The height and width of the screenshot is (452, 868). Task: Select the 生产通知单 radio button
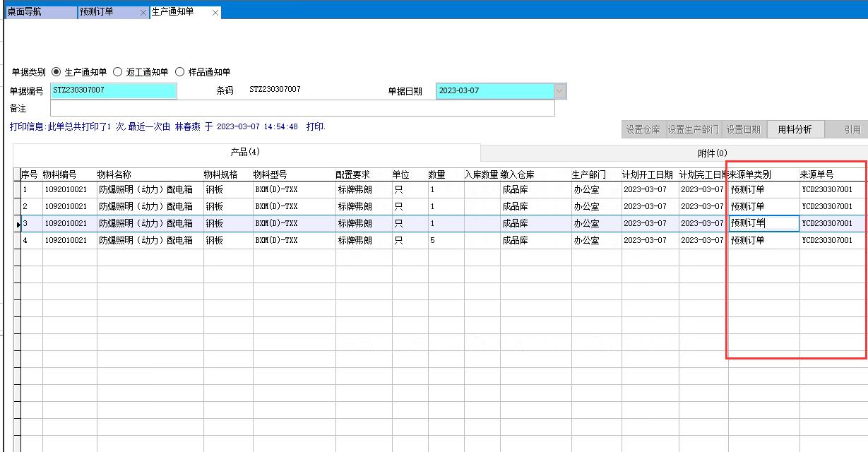click(57, 72)
